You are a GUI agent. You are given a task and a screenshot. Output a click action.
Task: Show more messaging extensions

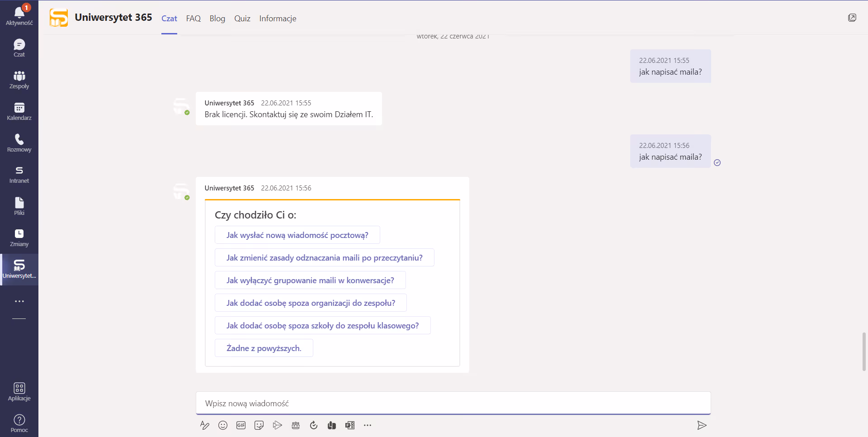click(368, 425)
